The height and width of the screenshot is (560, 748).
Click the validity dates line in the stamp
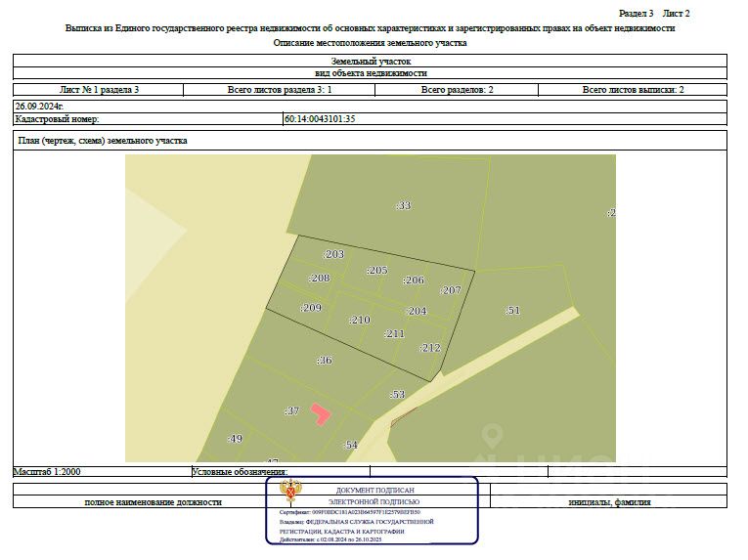pyautogui.click(x=330, y=539)
